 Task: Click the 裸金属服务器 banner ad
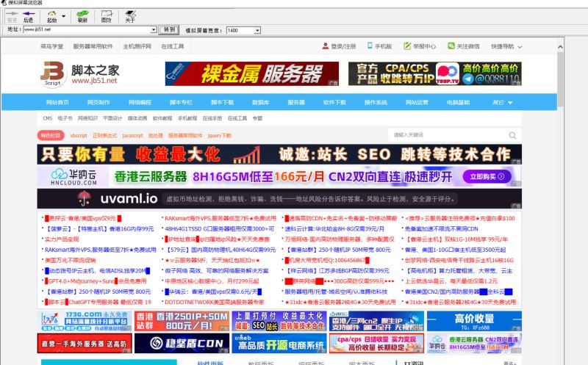point(251,74)
